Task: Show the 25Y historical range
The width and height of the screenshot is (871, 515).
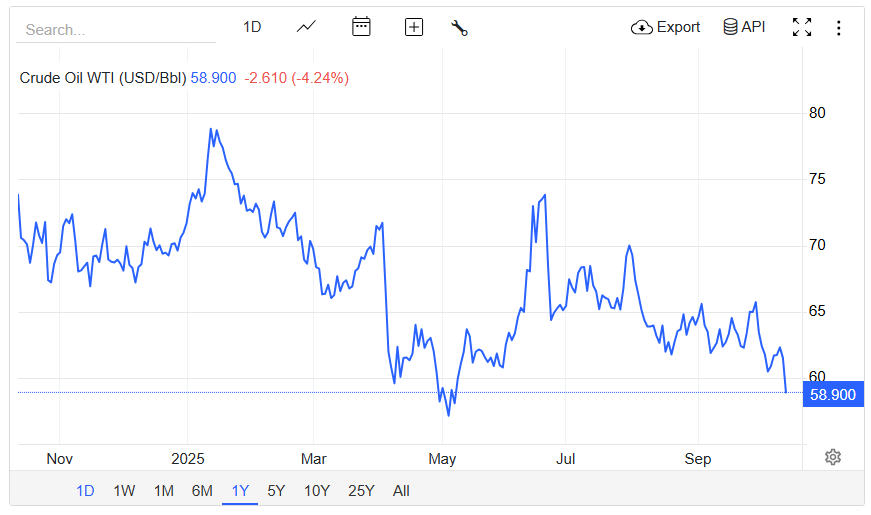Action: [361, 490]
